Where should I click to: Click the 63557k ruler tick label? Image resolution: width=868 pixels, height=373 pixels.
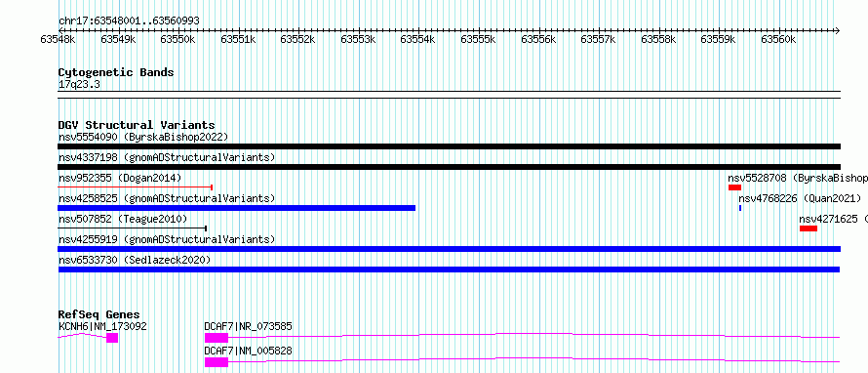(599, 39)
